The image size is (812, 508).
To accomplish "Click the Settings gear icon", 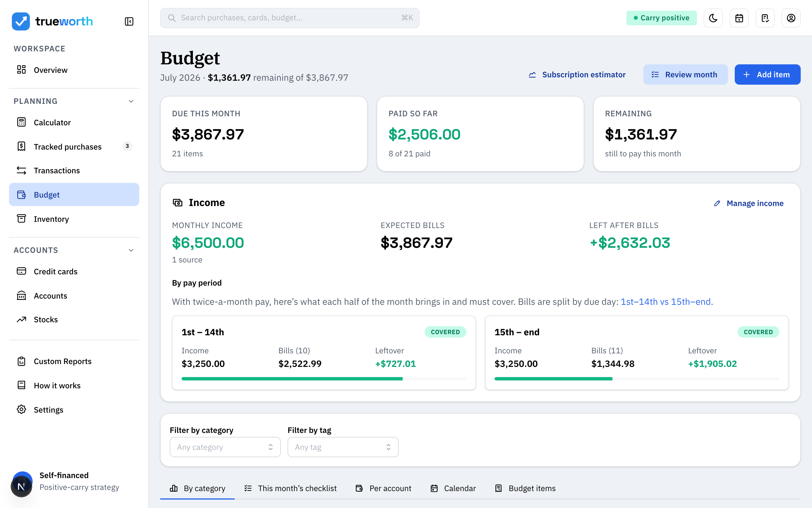I will point(21,409).
